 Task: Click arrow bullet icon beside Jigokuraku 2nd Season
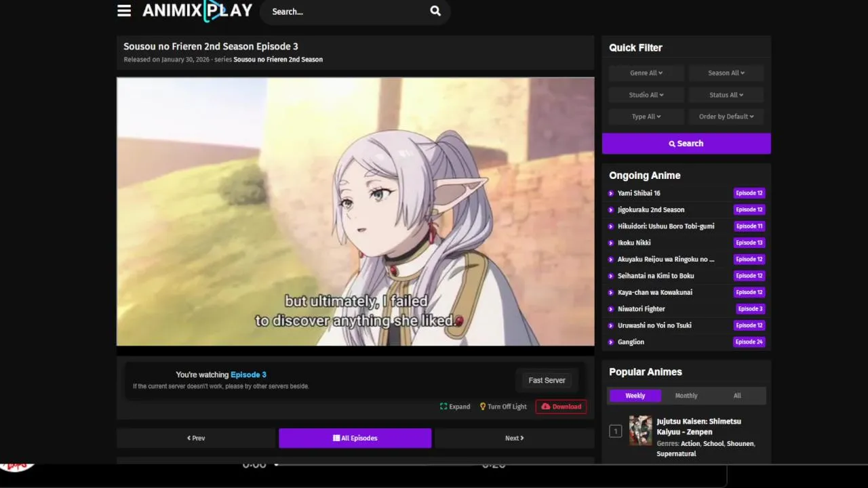(611, 209)
